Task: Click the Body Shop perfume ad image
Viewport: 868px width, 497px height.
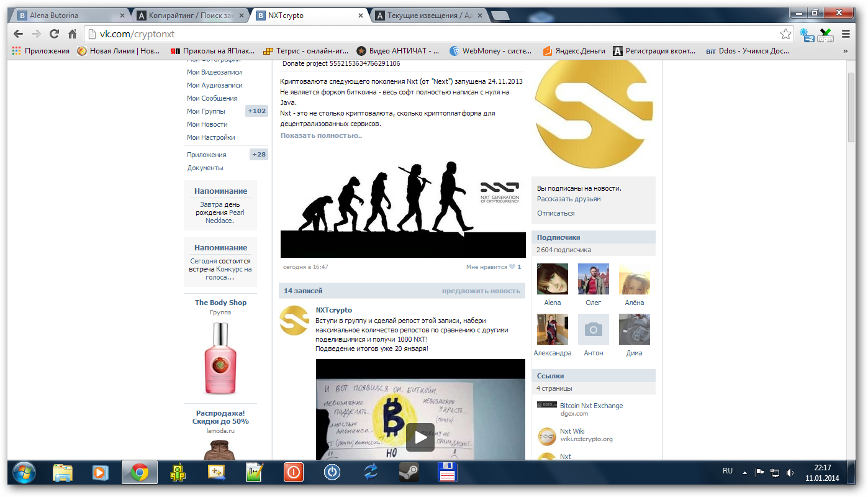Action: tap(220, 358)
